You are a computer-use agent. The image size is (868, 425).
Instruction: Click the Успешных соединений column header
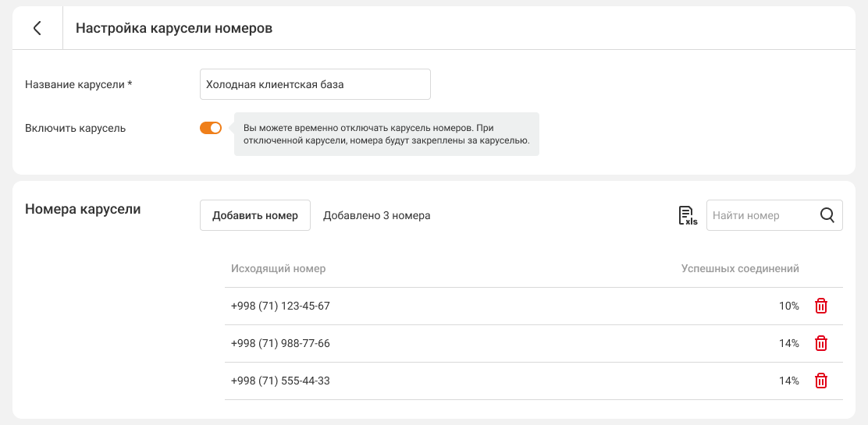[x=740, y=269]
